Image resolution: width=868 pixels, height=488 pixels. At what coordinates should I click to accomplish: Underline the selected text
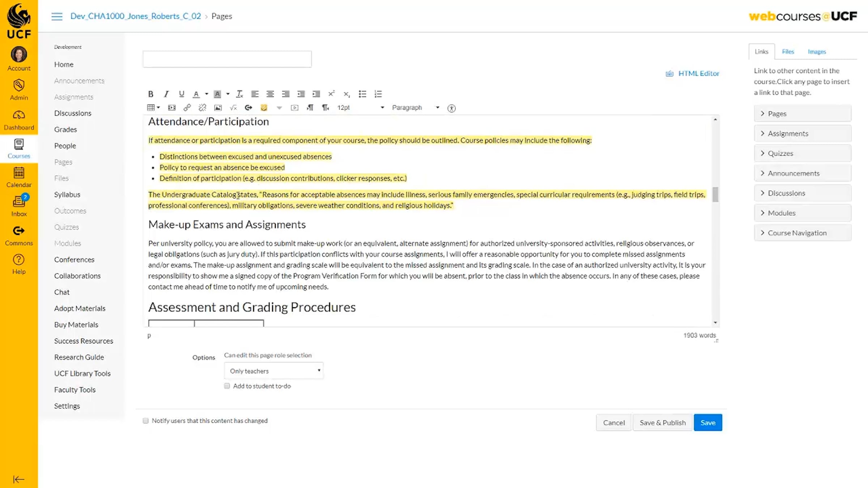click(x=182, y=94)
